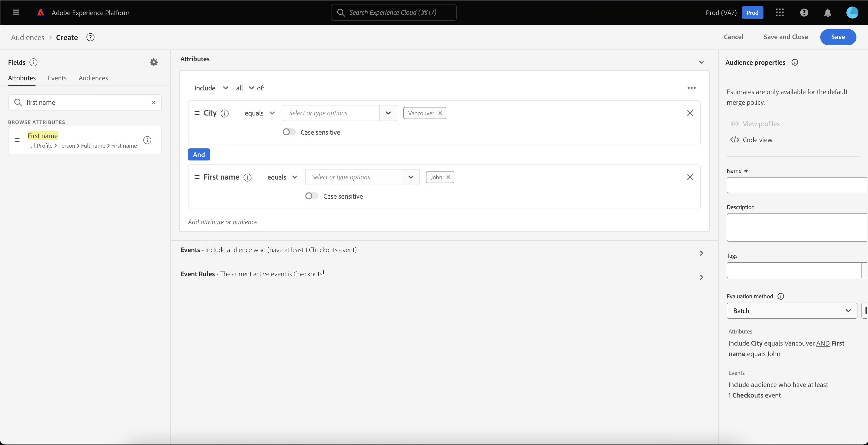Viewport: 868px width, 445px height.
Task: Switch to the Events fields tab
Action: 57,78
